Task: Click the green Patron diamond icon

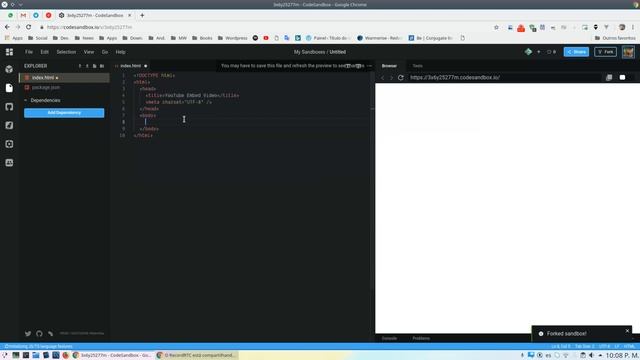Action: 529,52
